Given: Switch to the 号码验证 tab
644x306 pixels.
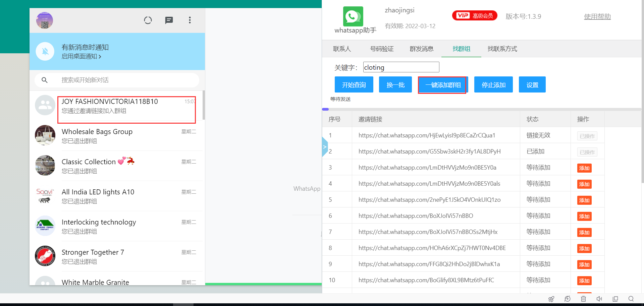Looking at the screenshot, I should click(382, 49).
